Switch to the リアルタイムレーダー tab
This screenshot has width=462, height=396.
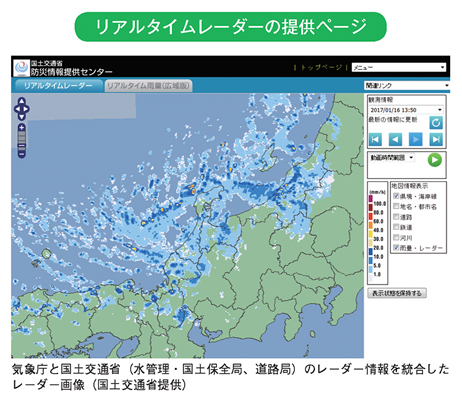58,86
